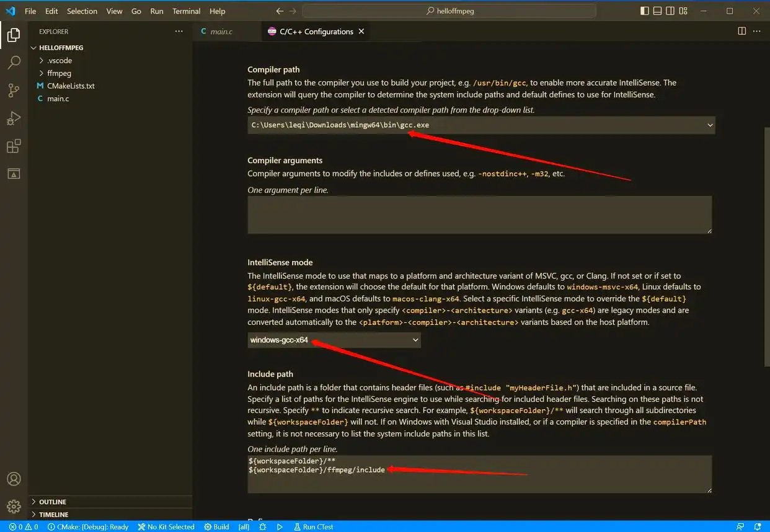Open the Extensions view
Screen dimensions: 770x532
[x=13, y=146]
